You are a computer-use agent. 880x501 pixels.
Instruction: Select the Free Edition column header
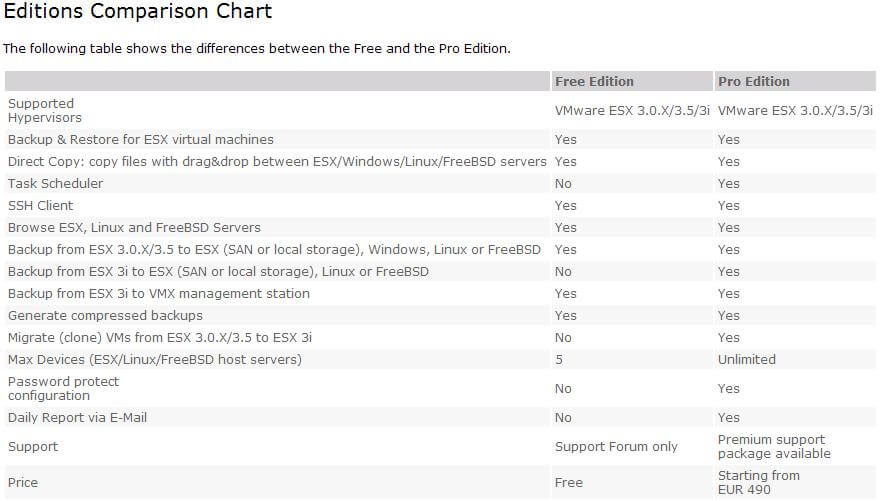coord(594,81)
